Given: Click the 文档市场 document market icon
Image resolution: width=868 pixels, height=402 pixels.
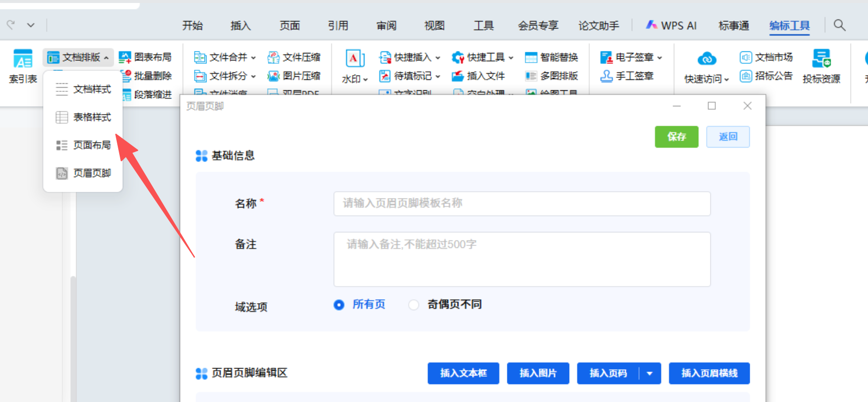Looking at the screenshot, I should pyautogui.click(x=746, y=57).
